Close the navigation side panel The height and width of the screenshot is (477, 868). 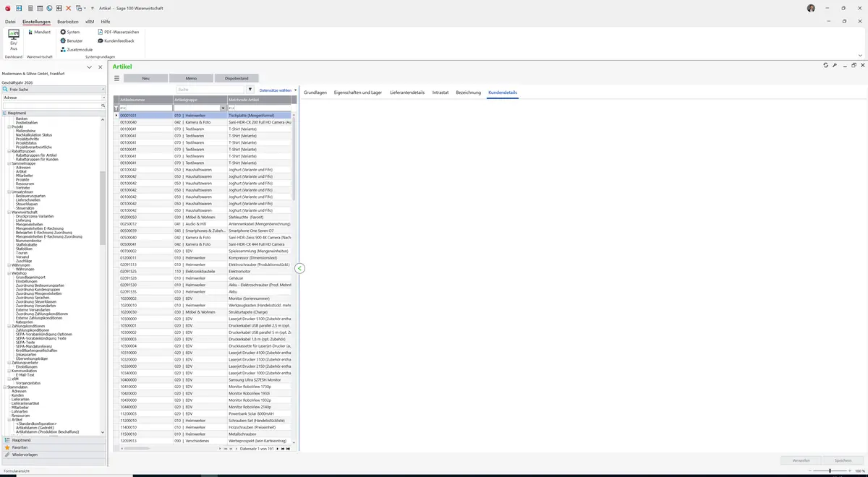tap(101, 67)
